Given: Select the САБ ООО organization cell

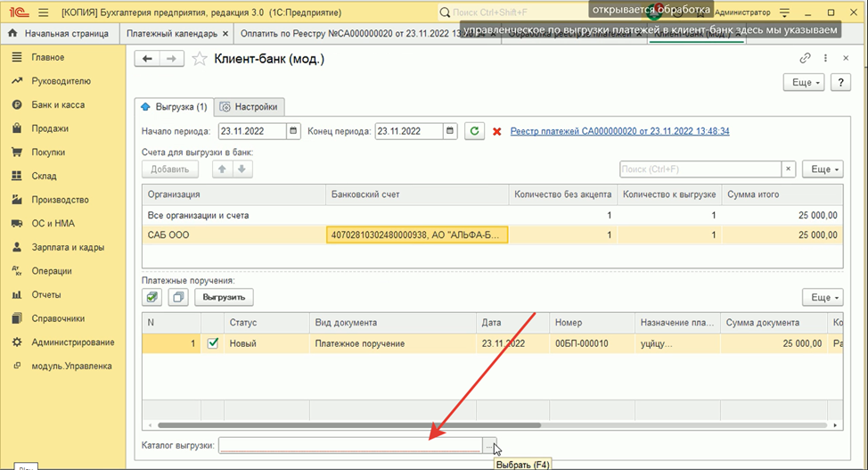Looking at the screenshot, I should click(x=233, y=235).
